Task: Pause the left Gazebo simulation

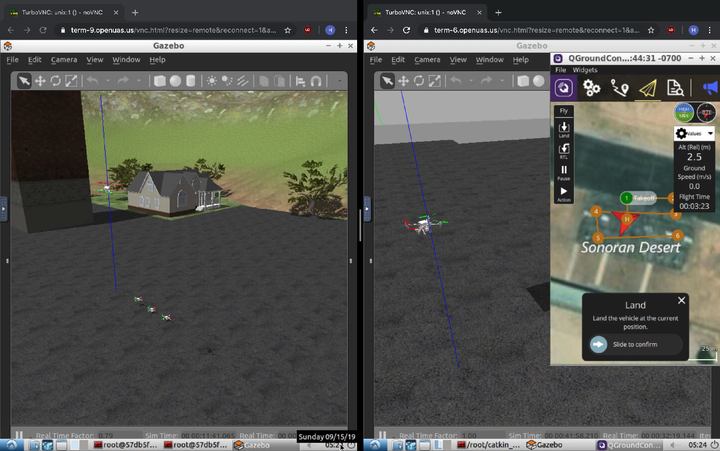Action: (18, 435)
